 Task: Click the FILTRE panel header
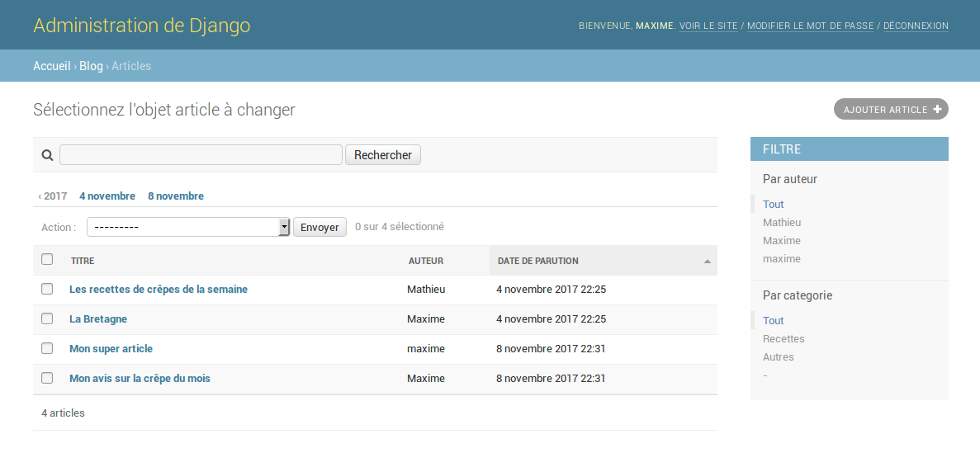[x=850, y=149]
